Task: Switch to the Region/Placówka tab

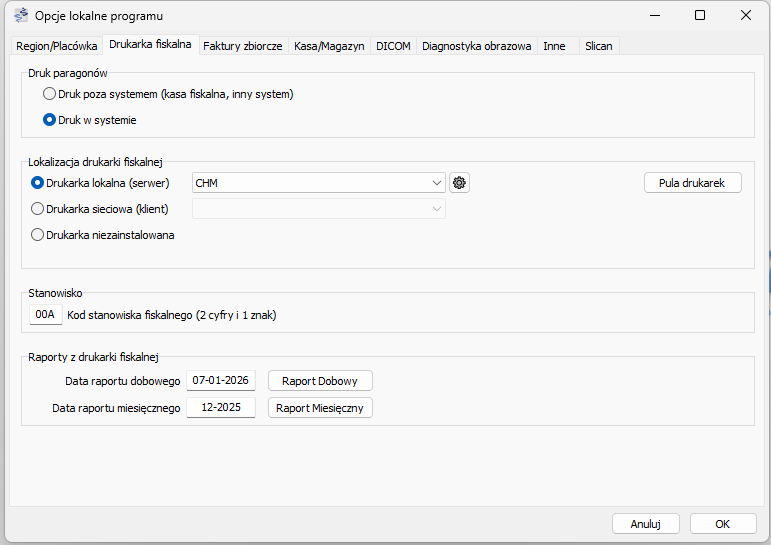Action: [x=57, y=46]
